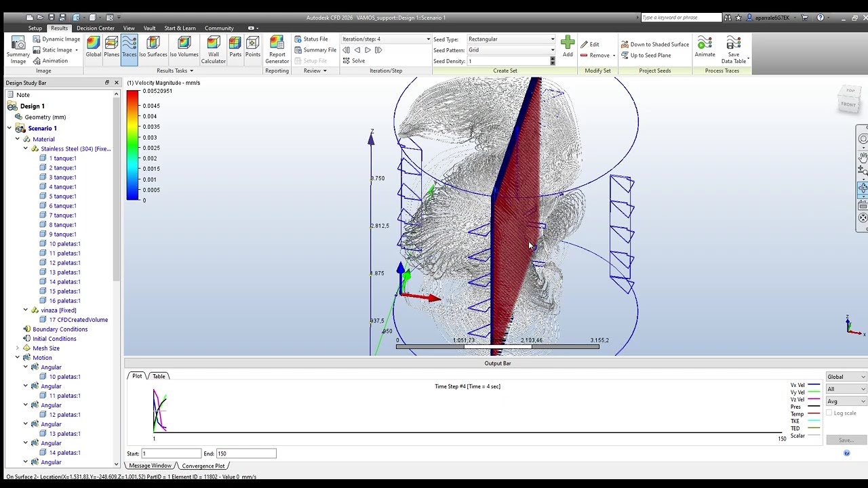Add a new trace seed set
The height and width of the screenshot is (488, 868).
[x=568, y=47]
